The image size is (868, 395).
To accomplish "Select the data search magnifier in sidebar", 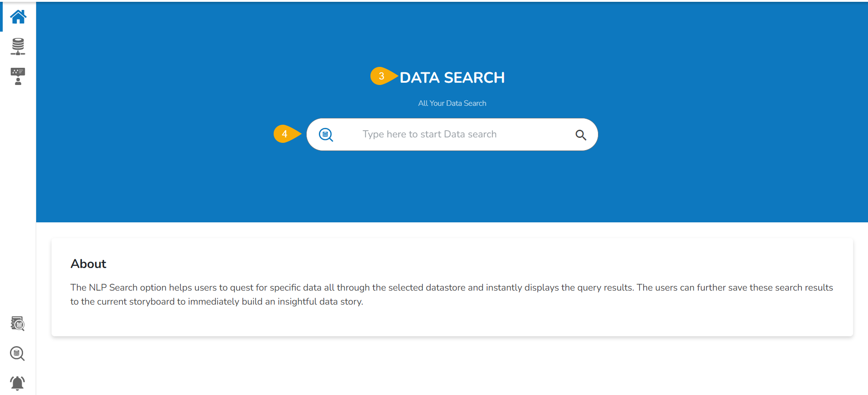I will click(x=17, y=353).
